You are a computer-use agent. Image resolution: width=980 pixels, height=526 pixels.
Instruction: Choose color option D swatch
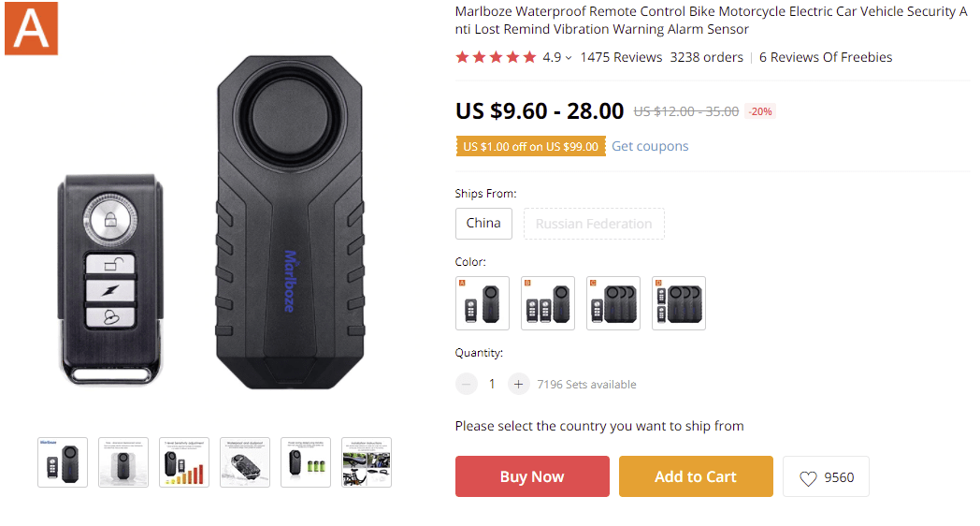tap(679, 303)
